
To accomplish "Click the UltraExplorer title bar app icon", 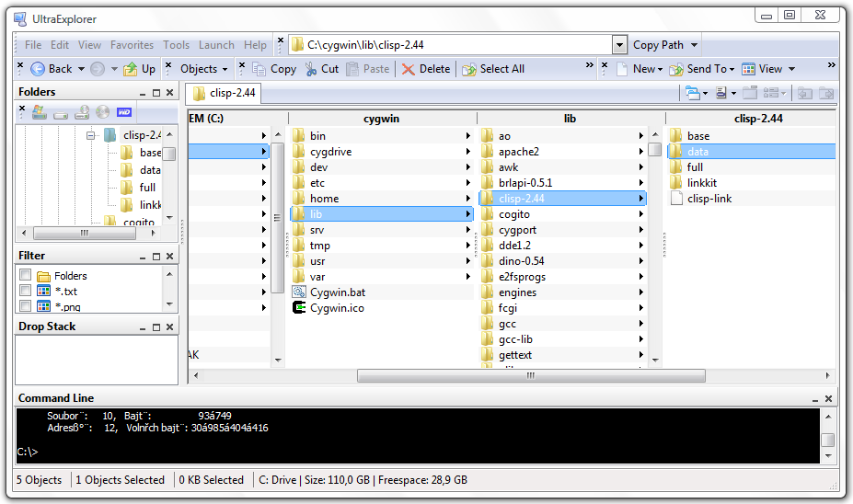I will (x=20, y=19).
